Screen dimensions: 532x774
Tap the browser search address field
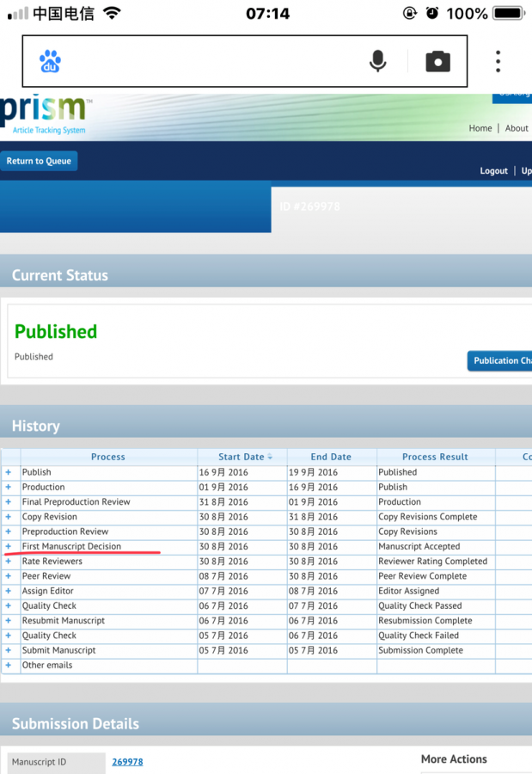206,61
